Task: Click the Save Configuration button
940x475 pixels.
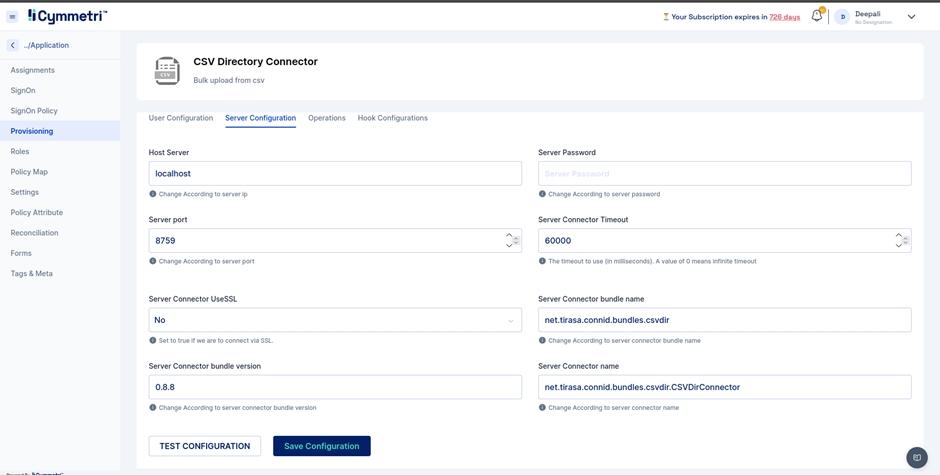Action: click(x=322, y=446)
